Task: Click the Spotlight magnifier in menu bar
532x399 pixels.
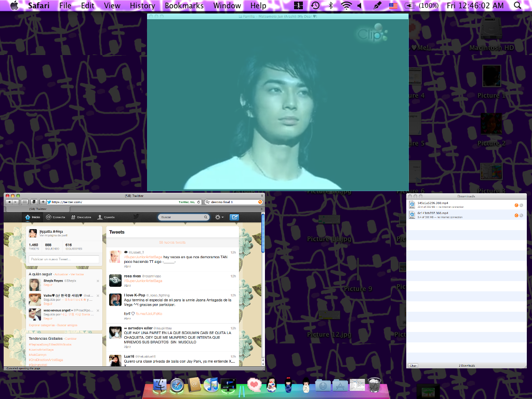Action: pos(517,5)
